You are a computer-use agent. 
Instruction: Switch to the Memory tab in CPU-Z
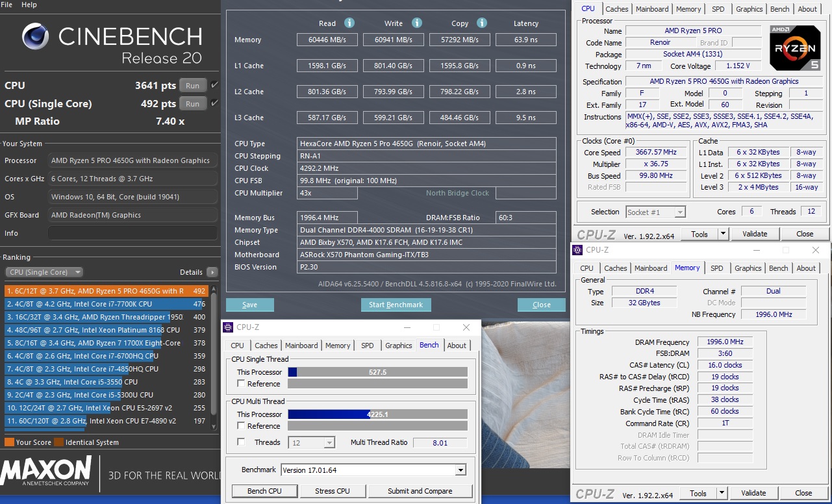coord(338,346)
